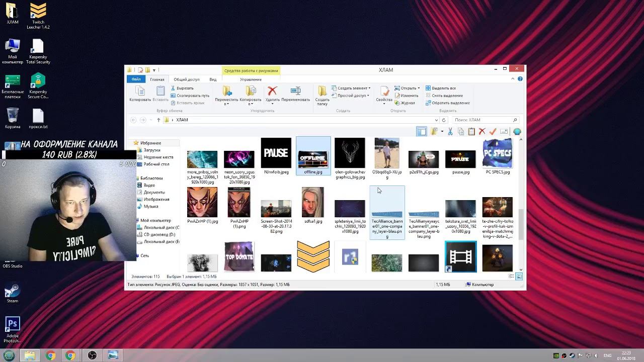Expand the Простой доступ (Easy access) dropdown
Viewport: 644px width, 362px height.
[350, 96]
